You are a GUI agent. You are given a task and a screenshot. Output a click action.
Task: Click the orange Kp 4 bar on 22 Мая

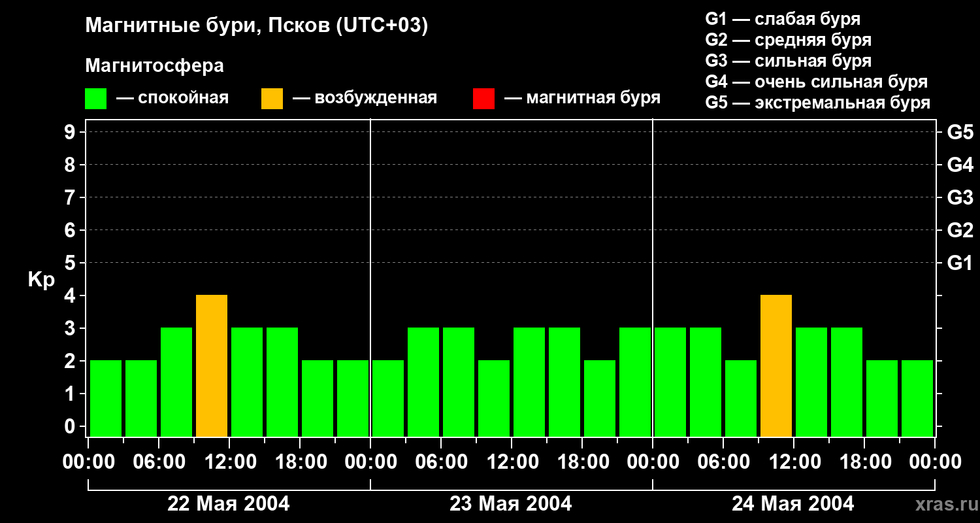pyautogui.click(x=212, y=365)
